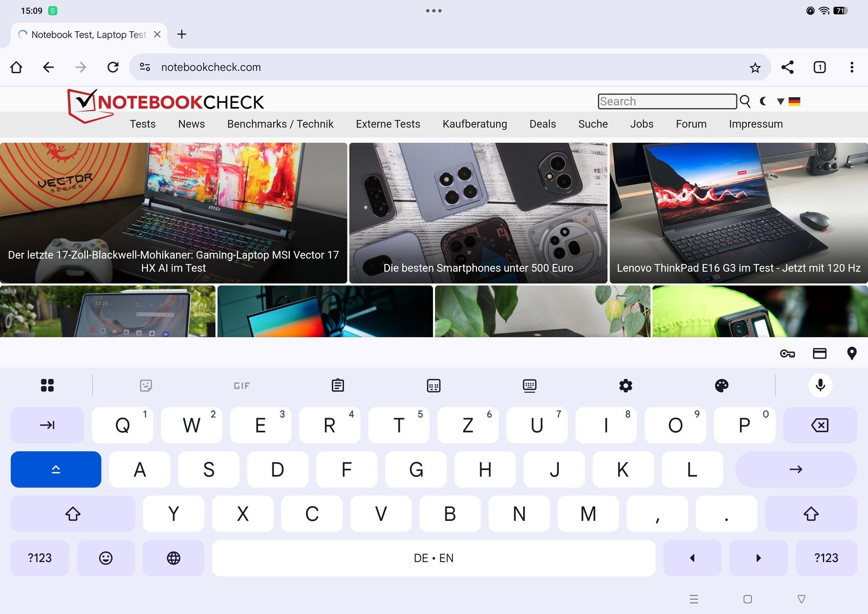The image size is (868, 614).
Task: Expand language dropdown next to German flag
Action: click(780, 101)
